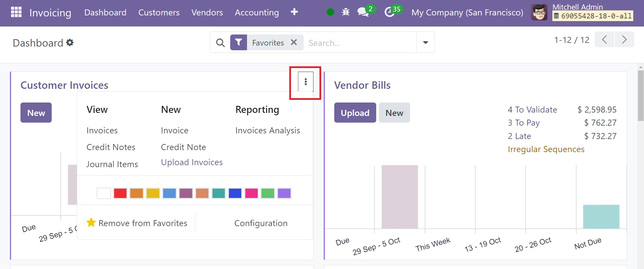This screenshot has height=269, width=644.
Task: Go to previous page arrow
Action: [x=604, y=40]
